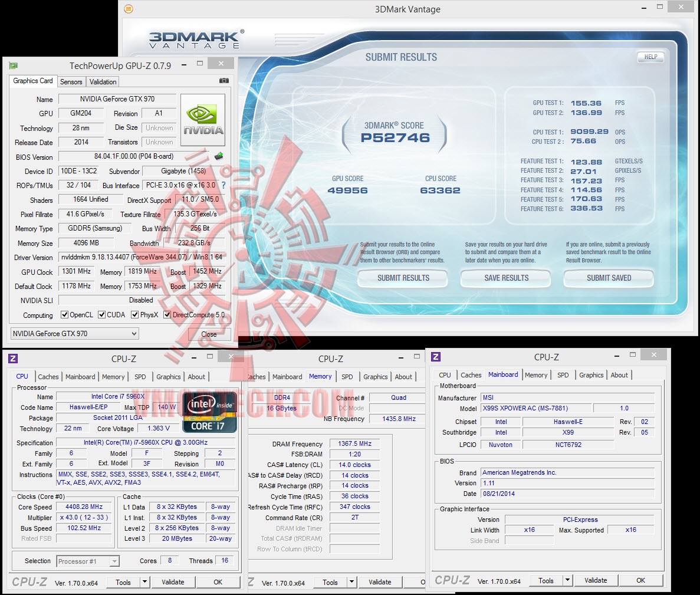Click Tools button in Mainboard CPU-Z window
Image resolution: width=700 pixels, height=595 pixels.
point(546,580)
